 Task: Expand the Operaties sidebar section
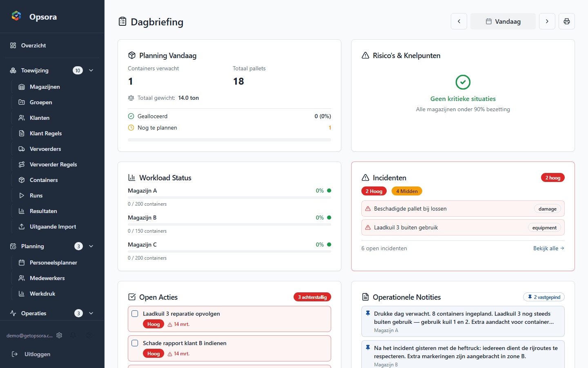(91, 313)
